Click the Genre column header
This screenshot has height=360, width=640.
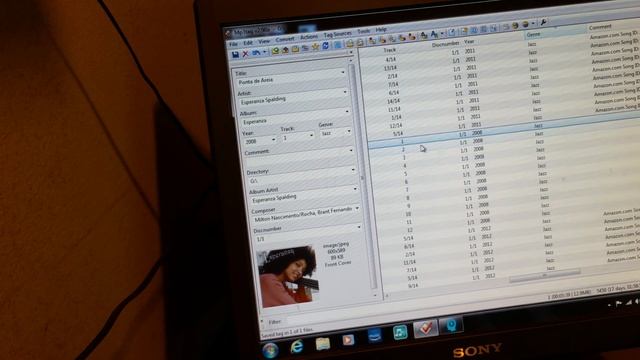click(533, 35)
